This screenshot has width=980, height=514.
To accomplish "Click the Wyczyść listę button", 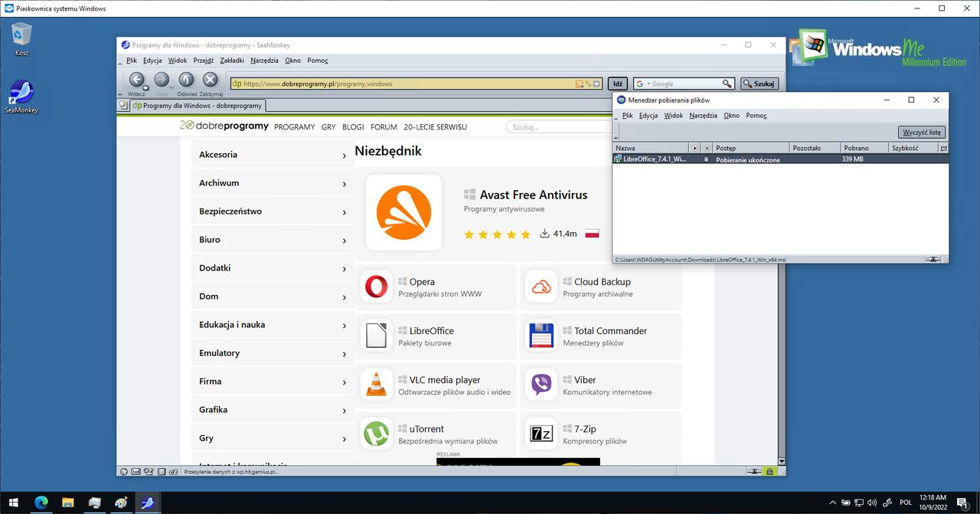I will pyautogui.click(x=922, y=133).
